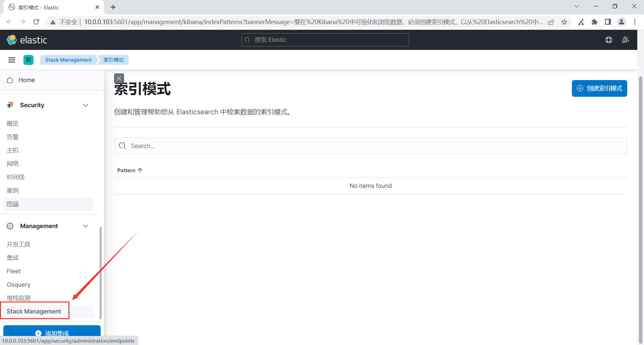Select 终端 under the Security menu
The width and height of the screenshot is (644, 345).
click(13, 204)
